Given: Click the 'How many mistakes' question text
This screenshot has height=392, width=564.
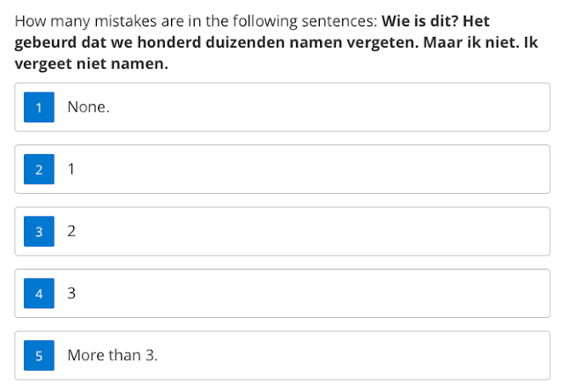Looking at the screenshot, I should click(x=196, y=21).
